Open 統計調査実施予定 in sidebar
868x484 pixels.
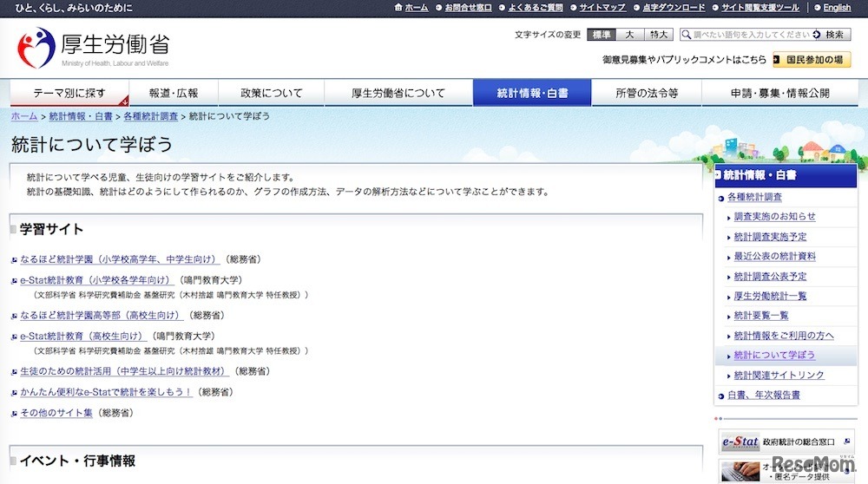tap(770, 237)
